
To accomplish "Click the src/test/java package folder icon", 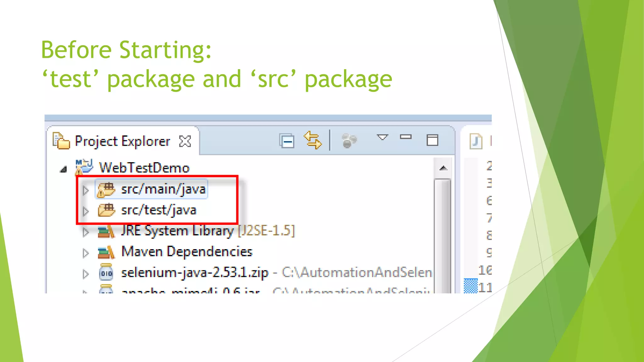I will coord(106,210).
